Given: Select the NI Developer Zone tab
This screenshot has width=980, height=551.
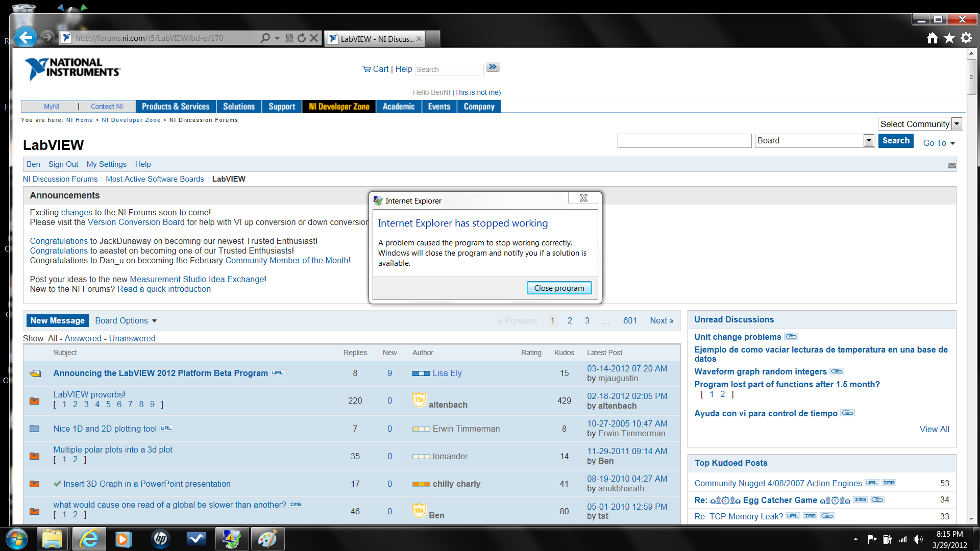Looking at the screenshot, I should (x=339, y=107).
